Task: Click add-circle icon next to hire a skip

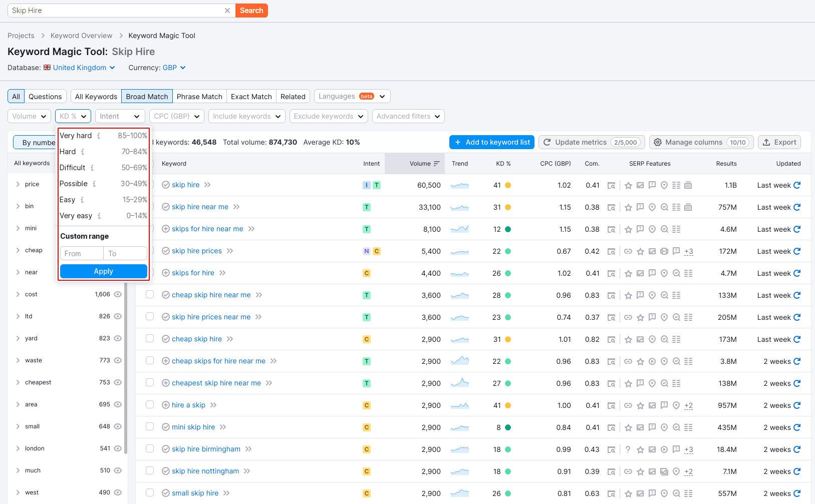Action: coord(166,405)
